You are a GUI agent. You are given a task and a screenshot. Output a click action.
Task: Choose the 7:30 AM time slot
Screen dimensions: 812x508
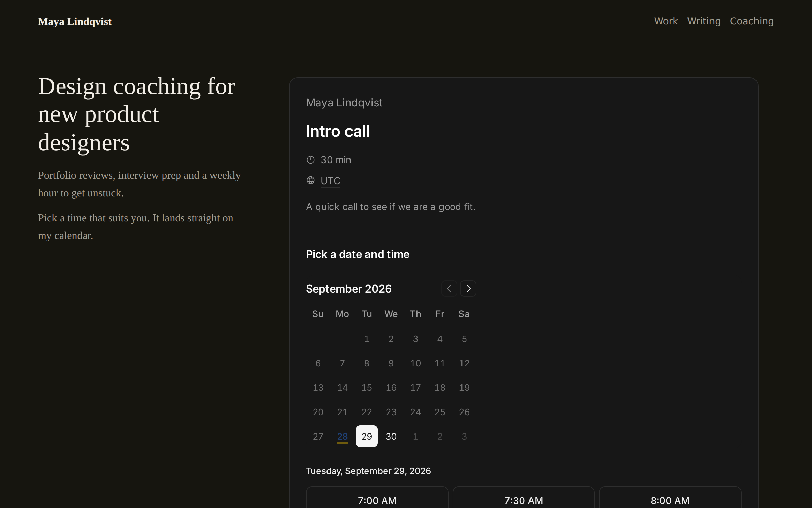[524, 498]
